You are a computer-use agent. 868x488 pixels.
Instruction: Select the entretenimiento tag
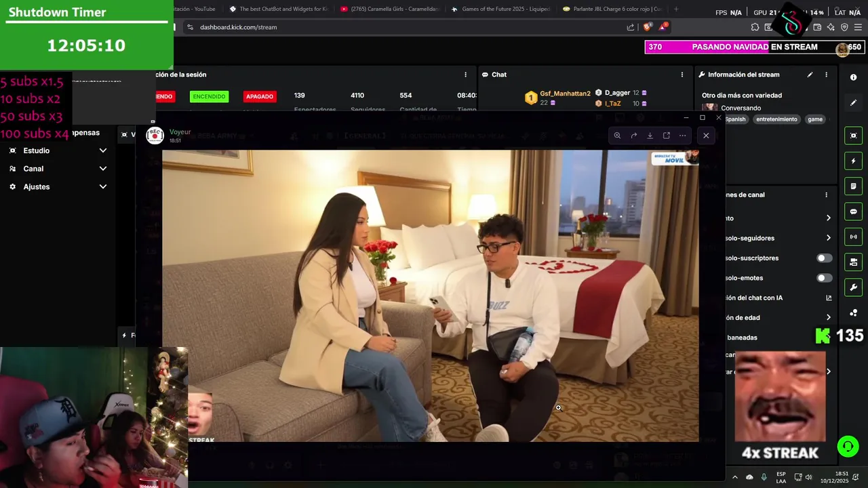click(x=776, y=119)
